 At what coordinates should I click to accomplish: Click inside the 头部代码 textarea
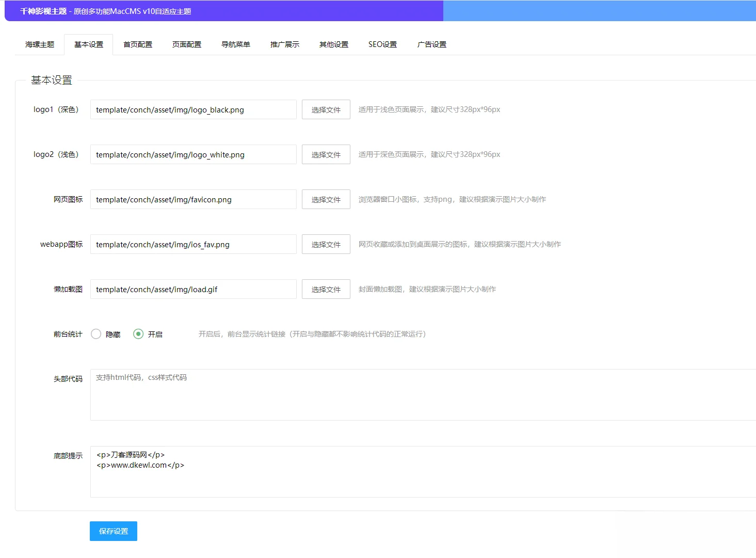(x=361, y=395)
